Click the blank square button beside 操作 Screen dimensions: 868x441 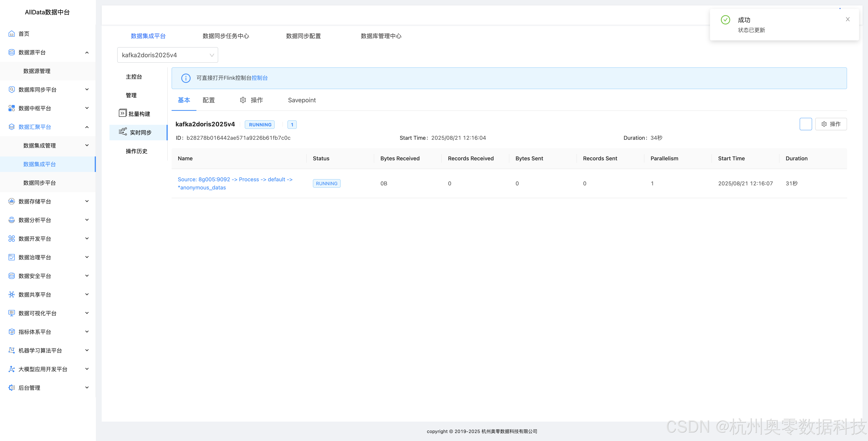coord(806,124)
